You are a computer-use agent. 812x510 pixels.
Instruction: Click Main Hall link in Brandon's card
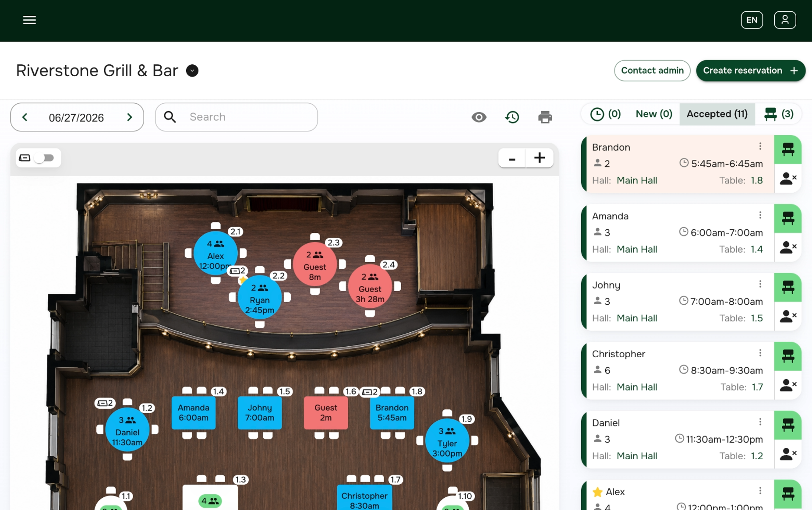637,180
